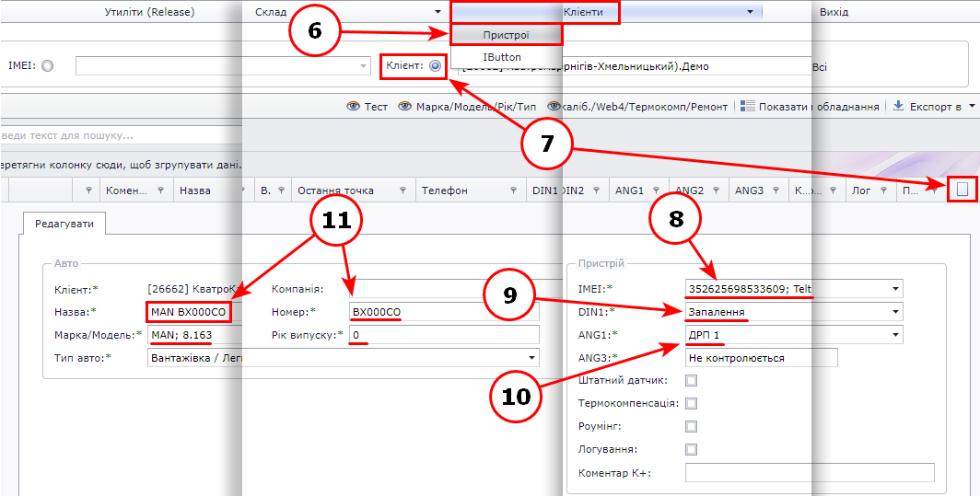Open filter on ANG3 column

coord(776,190)
